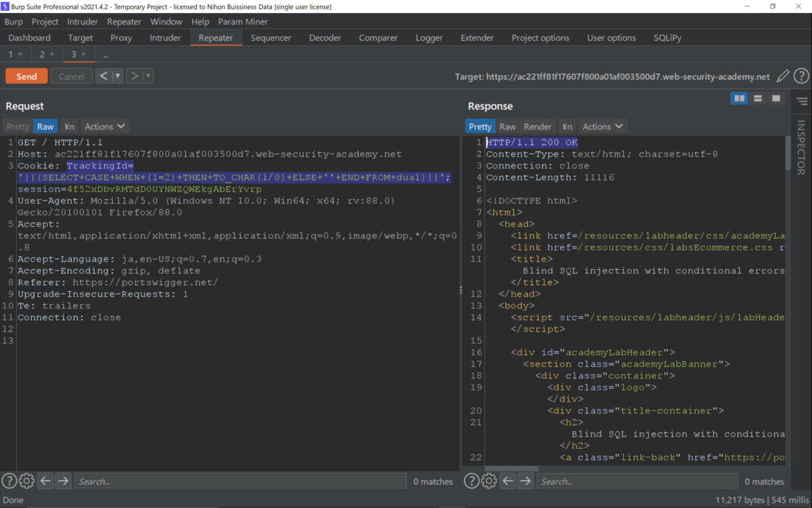This screenshot has height=508, width=812.
Task: Click response search help icon
Action: 472,481
